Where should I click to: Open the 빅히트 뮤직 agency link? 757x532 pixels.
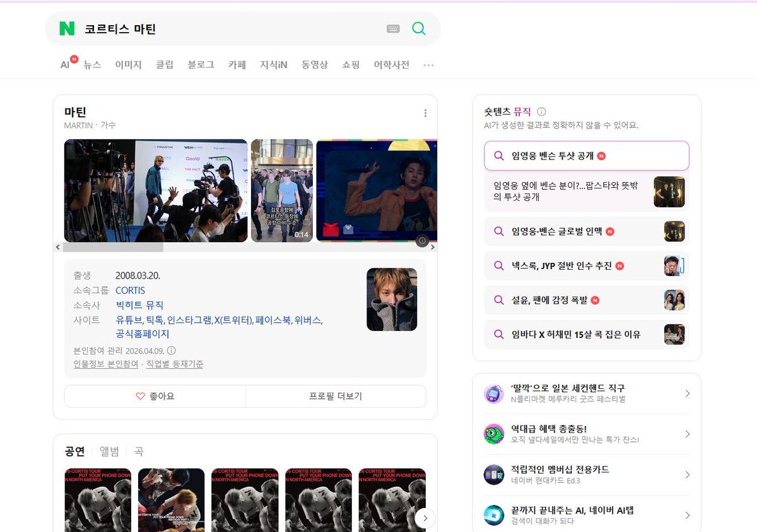pyautogui.click(x=139, y=305)
